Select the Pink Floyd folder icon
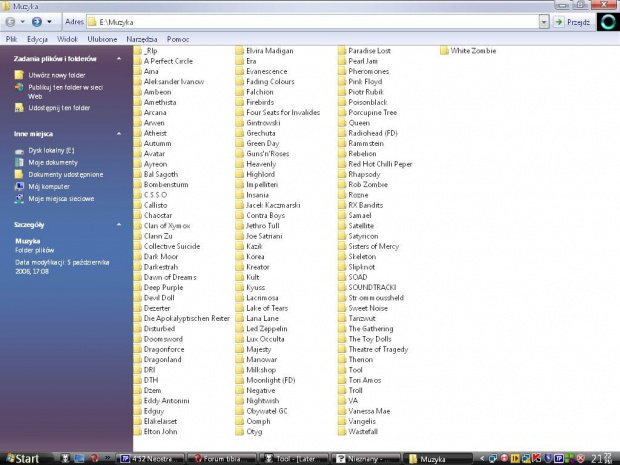Image resolution: width=620 pixels, height=465 pixels. tap(342, 81)
